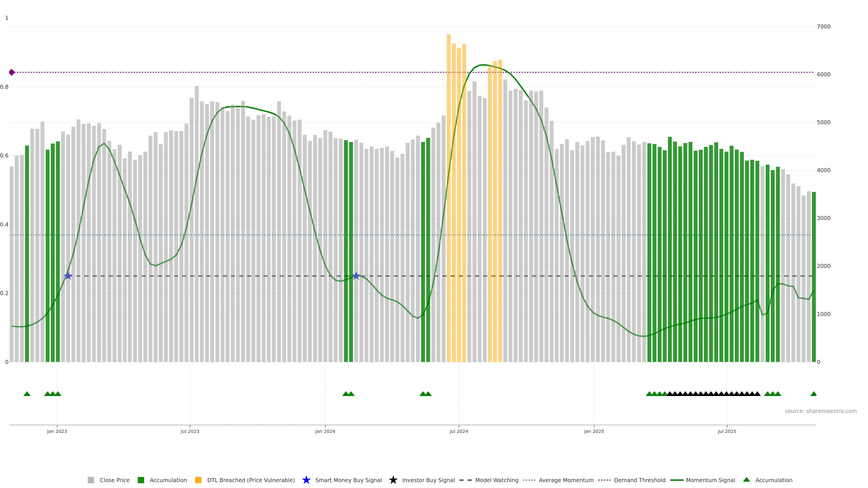Click the gray Close Price legend swatch
Viewport: 868px width, 488px height.
[x=91, y=480]
